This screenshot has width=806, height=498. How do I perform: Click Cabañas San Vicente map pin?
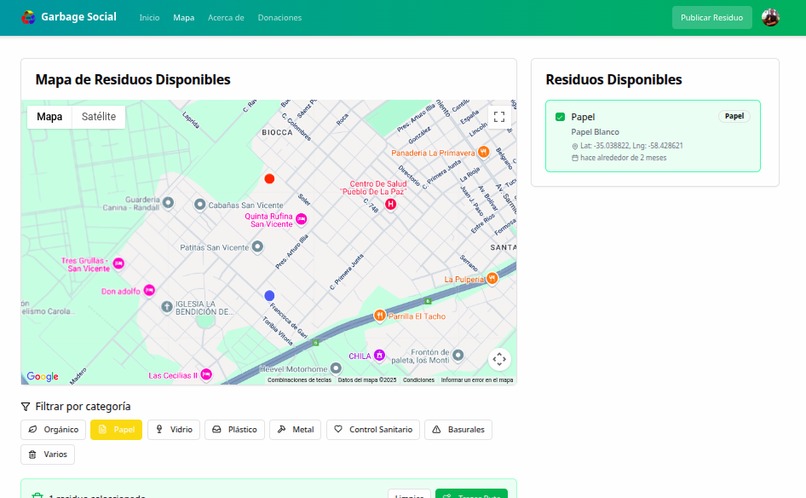[200, 205]
